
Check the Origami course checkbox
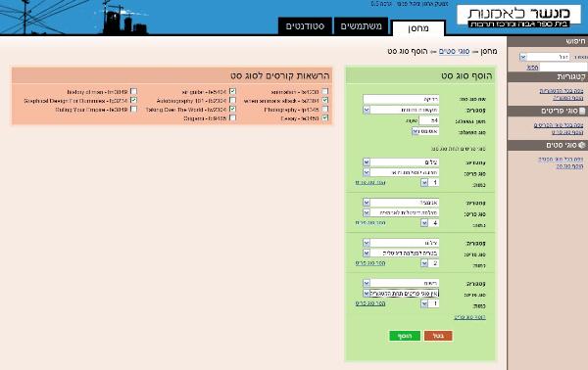(232, 118)
